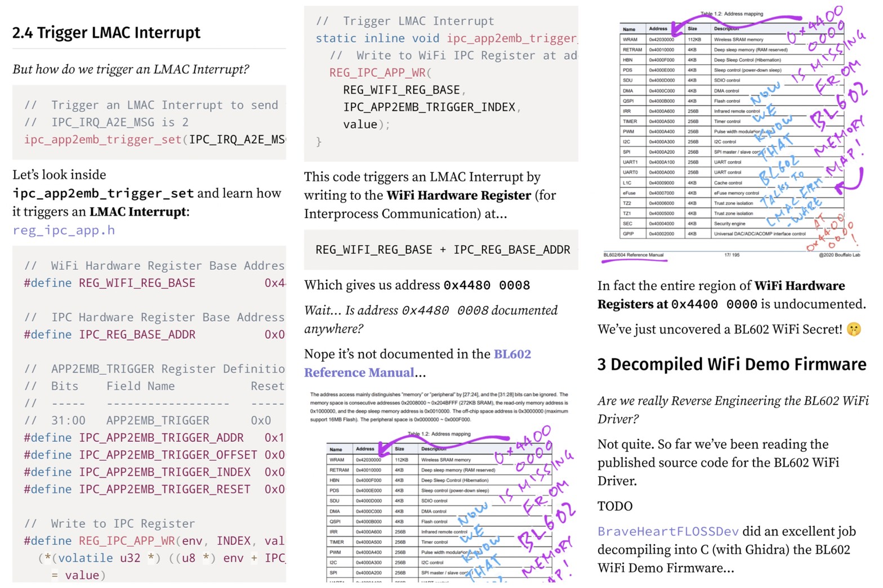Click the ipc_app2emb_trigger_set(IPC_IRQ_A2E_MSG code line
The width and height of the screenshot is (883, 588).
pos(154,140)
